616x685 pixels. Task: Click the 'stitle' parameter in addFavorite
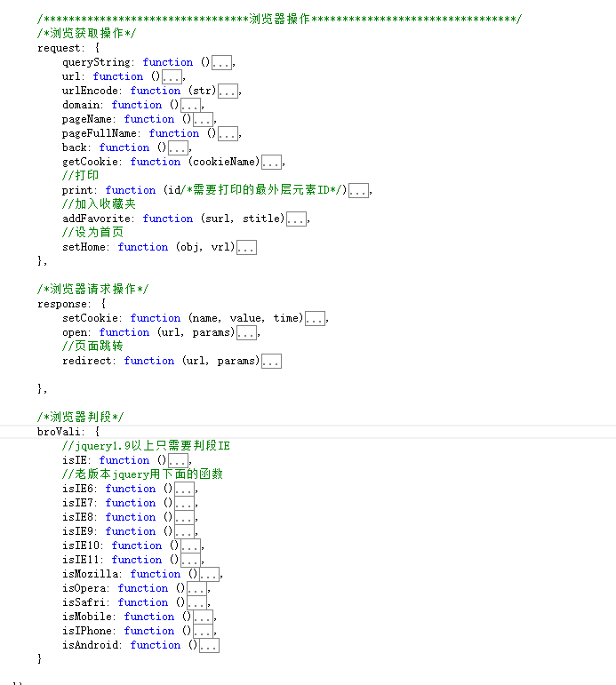coord(261,219)
